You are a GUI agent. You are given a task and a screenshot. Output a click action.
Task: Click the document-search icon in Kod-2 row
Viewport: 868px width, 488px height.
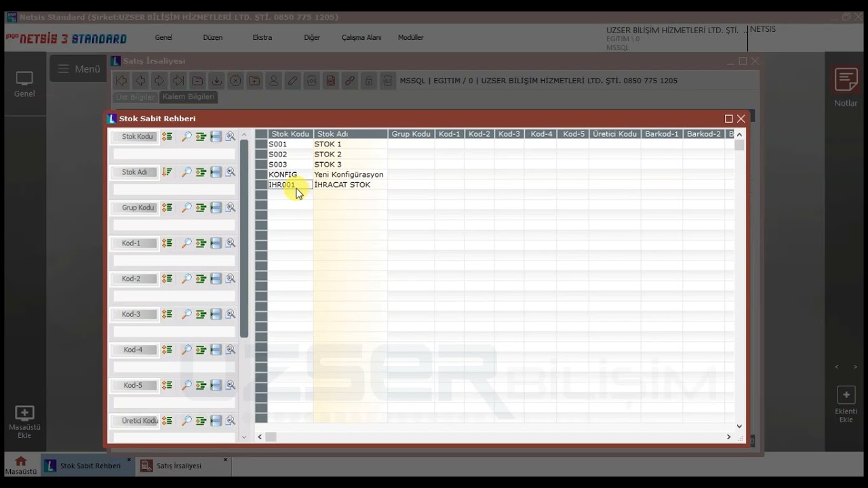click(x=231, y=279)
